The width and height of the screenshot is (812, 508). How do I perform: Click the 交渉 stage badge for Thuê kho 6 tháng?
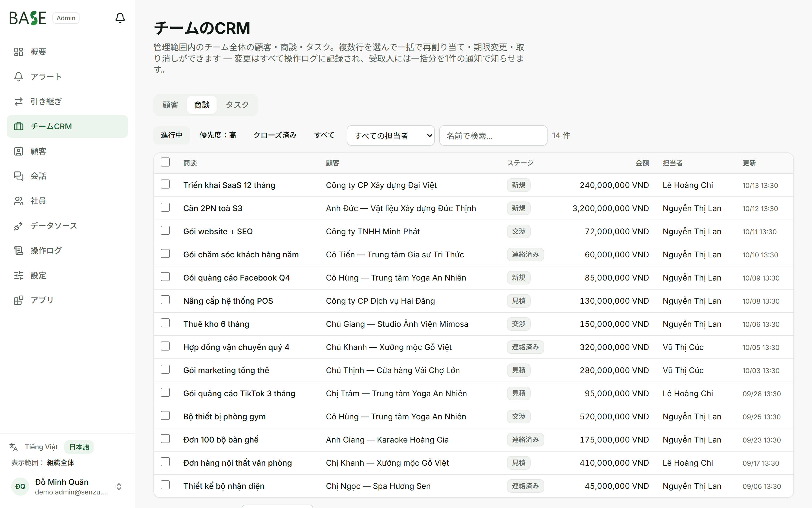point(518,324)
